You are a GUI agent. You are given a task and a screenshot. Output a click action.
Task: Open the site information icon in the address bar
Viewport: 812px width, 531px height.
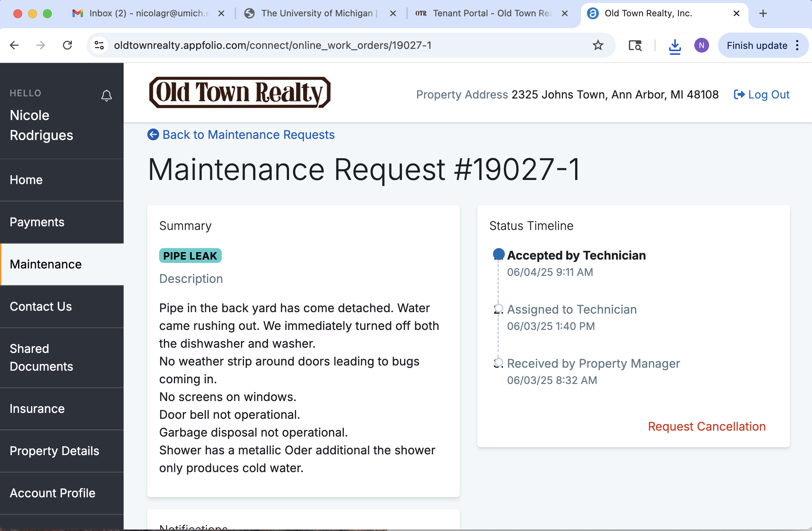99,45
